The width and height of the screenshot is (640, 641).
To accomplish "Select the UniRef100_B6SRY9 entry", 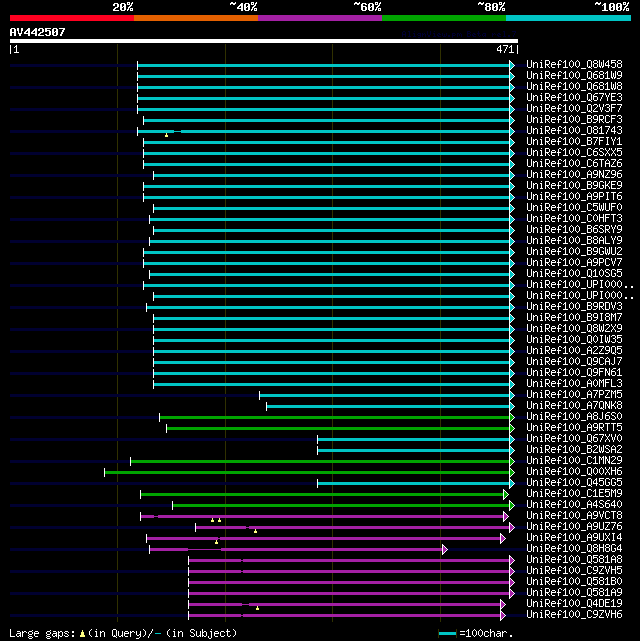I will (574, 230).
